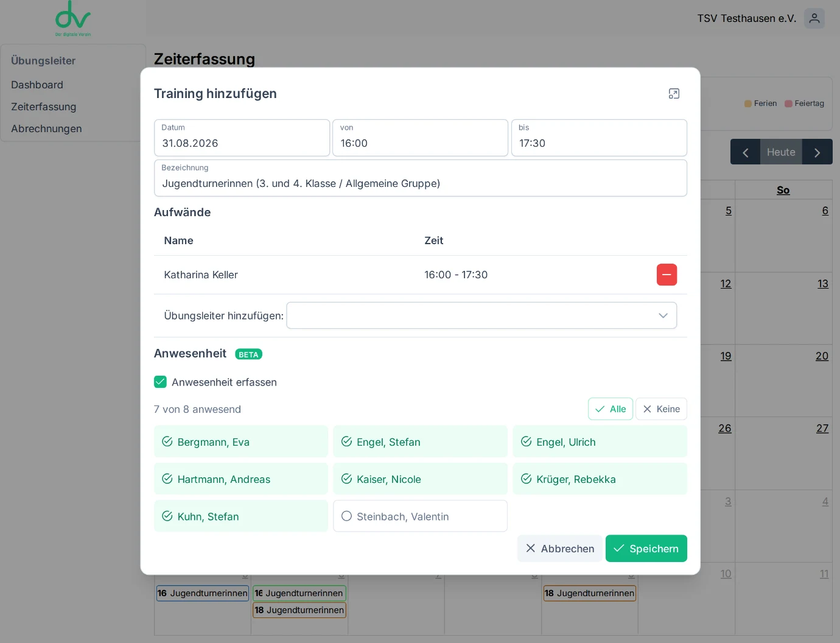Toggle attendance for Hartmann, Andreas
840x643 pixels.
[241, 479]
